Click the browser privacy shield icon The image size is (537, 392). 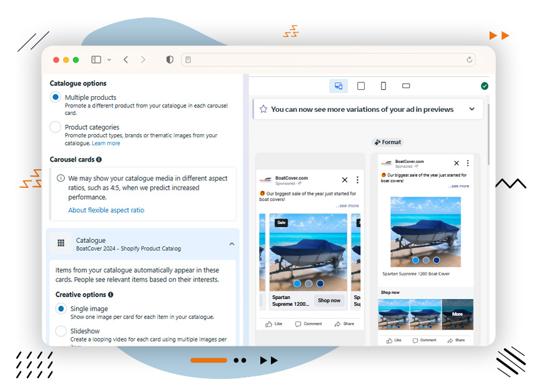[170, 60]
